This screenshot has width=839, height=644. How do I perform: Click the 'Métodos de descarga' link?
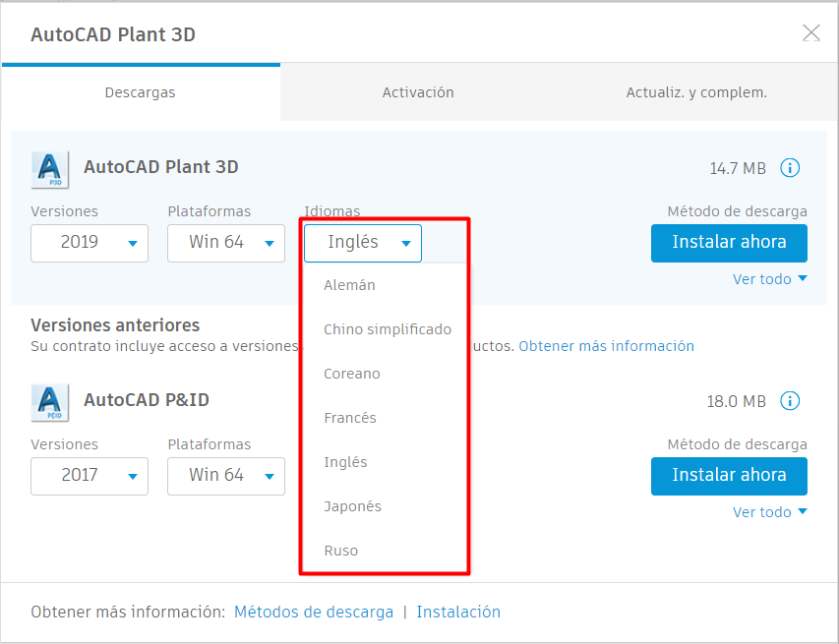pyautogui.click(x=314, y=611)
